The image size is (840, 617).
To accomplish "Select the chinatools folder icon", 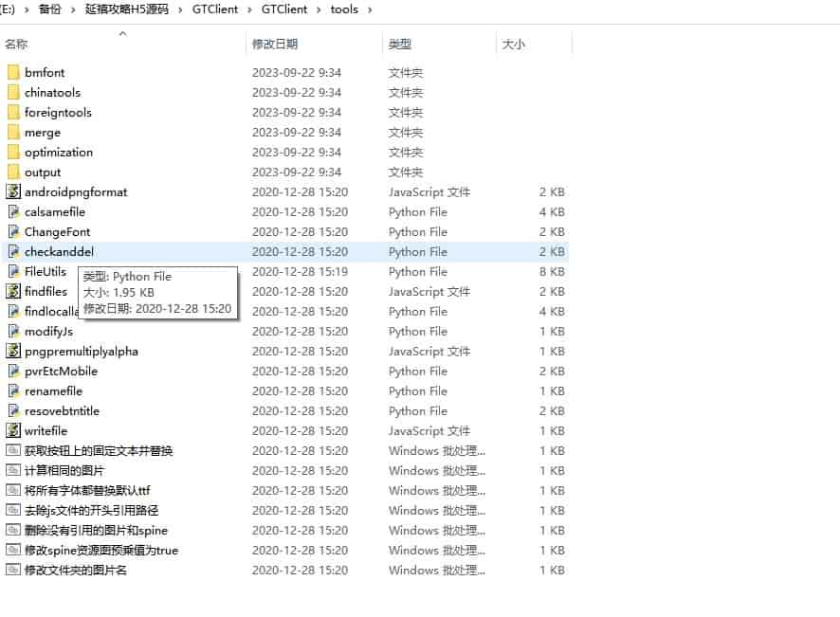I will click(x=13, y=92).
